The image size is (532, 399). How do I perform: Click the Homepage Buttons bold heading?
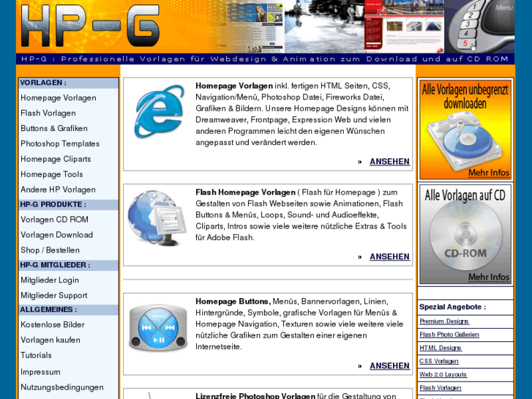point(233,302)
